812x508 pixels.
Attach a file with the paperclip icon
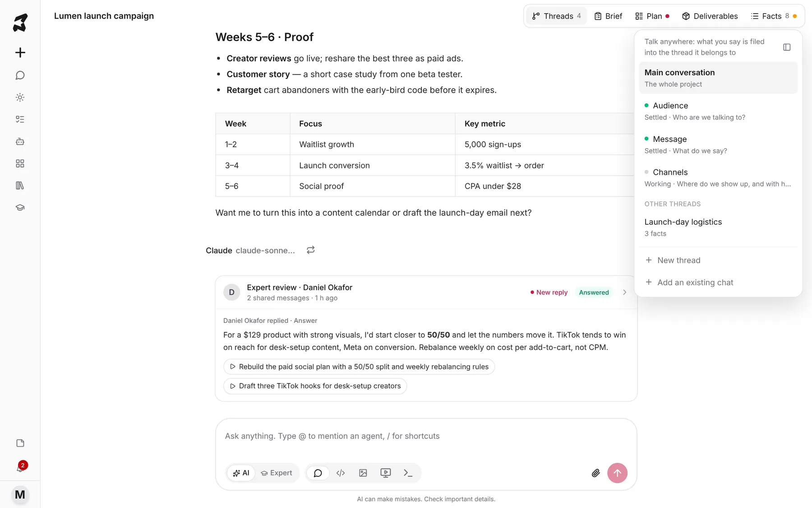595,473
